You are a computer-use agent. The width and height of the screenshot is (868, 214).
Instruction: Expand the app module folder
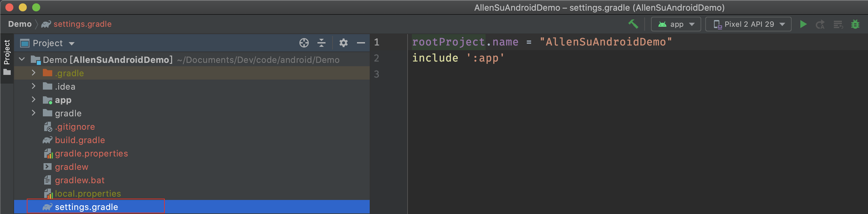coord(33,100)
